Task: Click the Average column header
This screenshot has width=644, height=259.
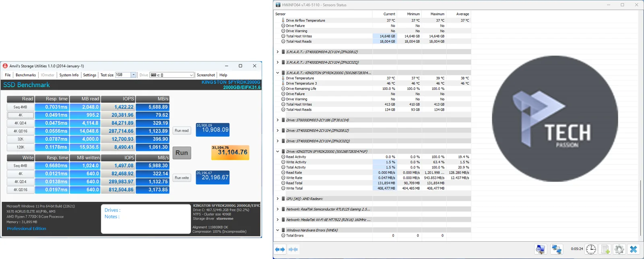Action: (458, 14)
